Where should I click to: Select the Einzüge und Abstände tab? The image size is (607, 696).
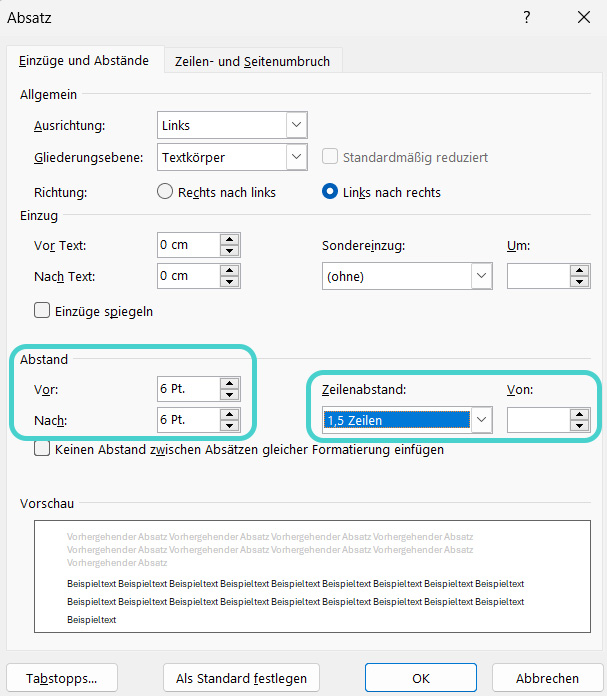pos(84,60)
